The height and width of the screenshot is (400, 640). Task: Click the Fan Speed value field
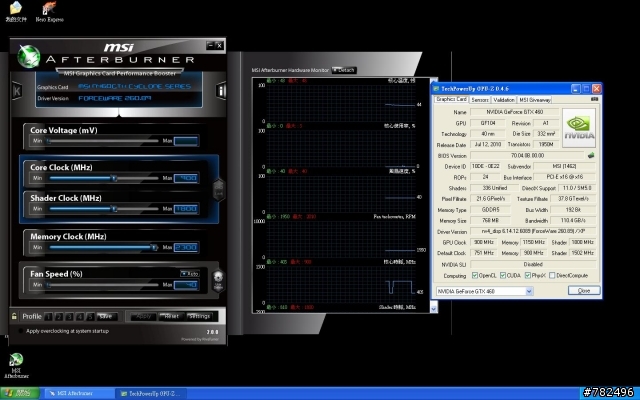point(186,284)
